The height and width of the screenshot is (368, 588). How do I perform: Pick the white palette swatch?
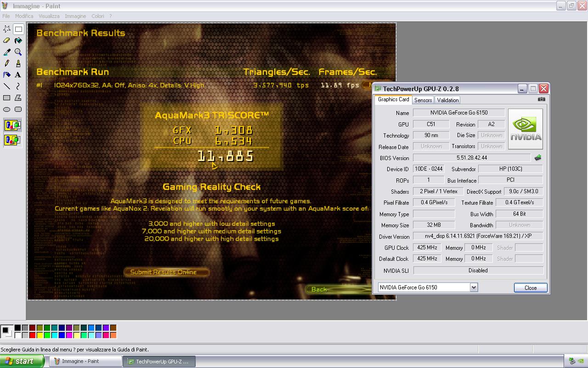(x=17, y=335)
